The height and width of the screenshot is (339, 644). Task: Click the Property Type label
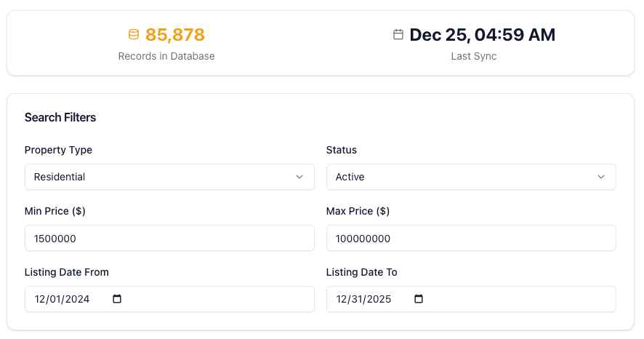[x=58, y=150]
